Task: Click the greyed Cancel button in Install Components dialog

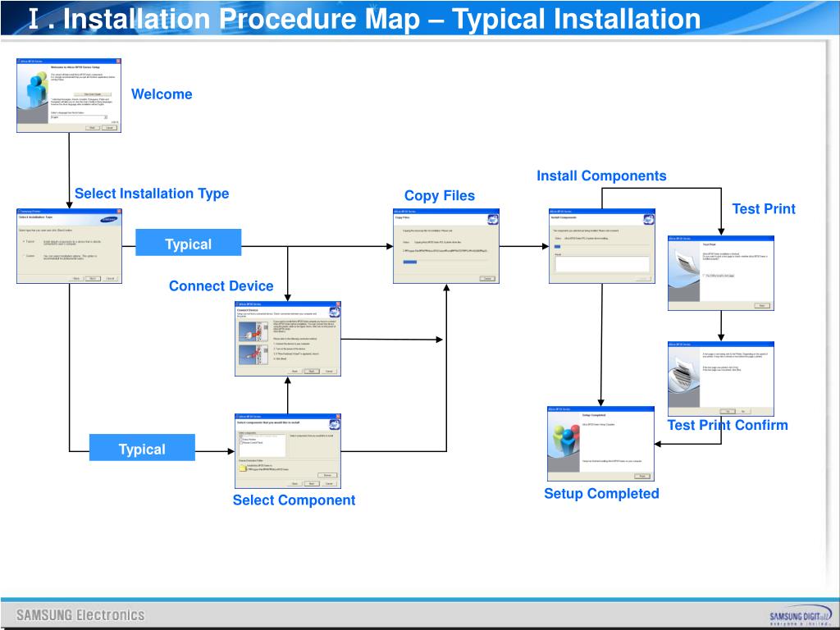Action: point(643,279)
